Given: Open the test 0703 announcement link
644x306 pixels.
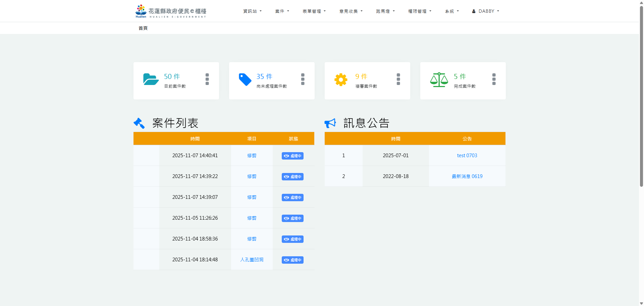Looking at the screenshot, I should tap(467, 156).
